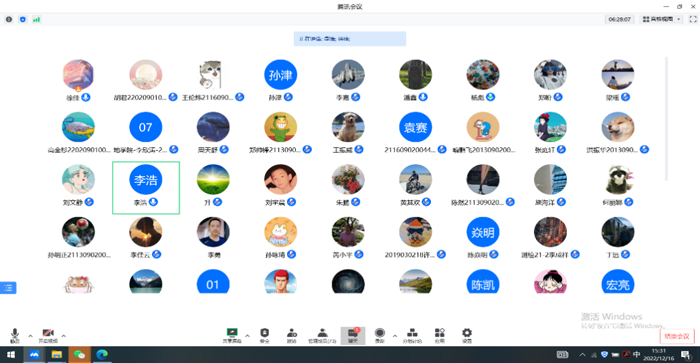Click the 孙津 name label
The width and height of the screenshot is (700, 363).
(275, 97)
